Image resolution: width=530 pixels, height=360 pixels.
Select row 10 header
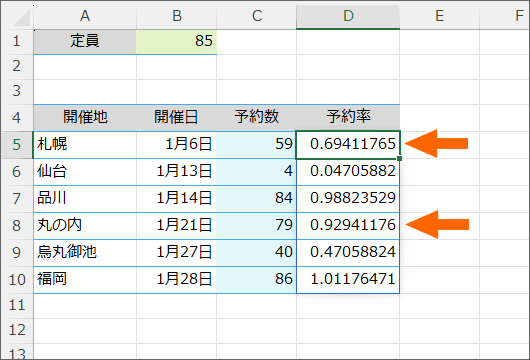coord(17,280)
